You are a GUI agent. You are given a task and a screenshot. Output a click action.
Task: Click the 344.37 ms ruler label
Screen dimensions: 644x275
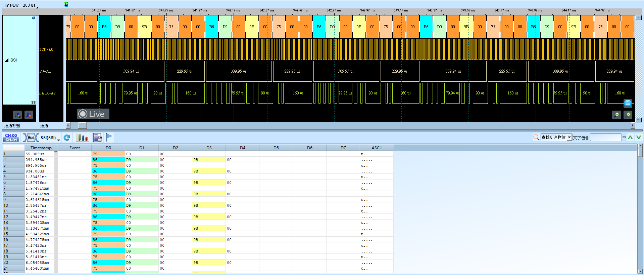click(x=602, y=10)
